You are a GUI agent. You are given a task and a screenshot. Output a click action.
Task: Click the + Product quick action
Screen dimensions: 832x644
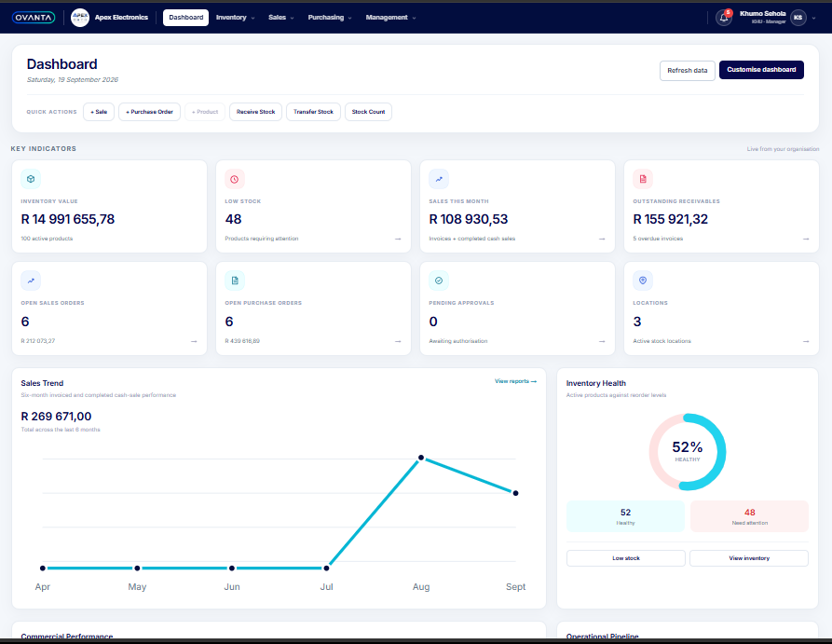[x=205, y=112]
